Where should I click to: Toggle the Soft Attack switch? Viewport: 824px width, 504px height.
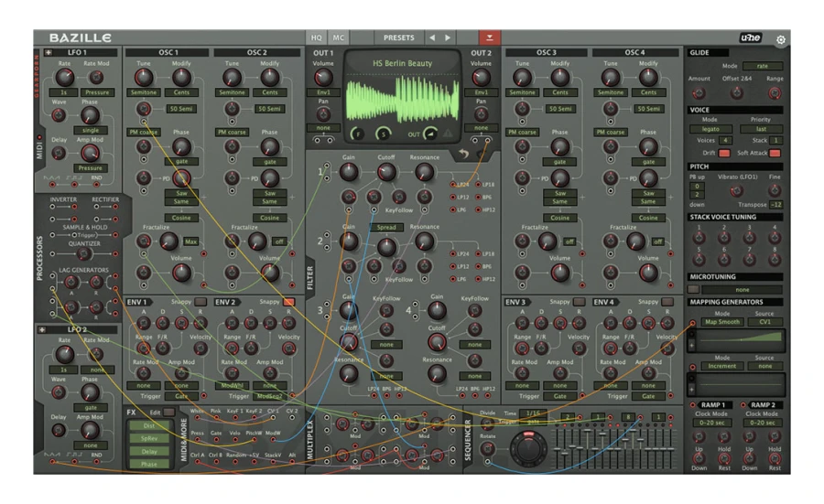point(775,153)
